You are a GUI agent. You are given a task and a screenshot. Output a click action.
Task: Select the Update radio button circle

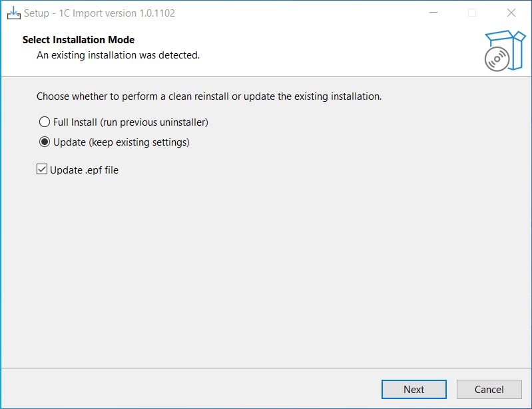click(x=45, y=142)
